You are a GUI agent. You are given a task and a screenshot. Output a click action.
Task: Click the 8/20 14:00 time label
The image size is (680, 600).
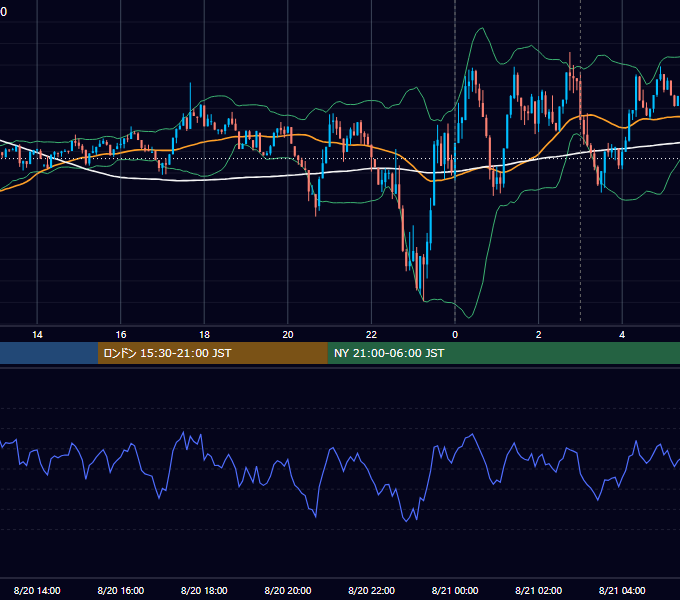click(37, 590)
